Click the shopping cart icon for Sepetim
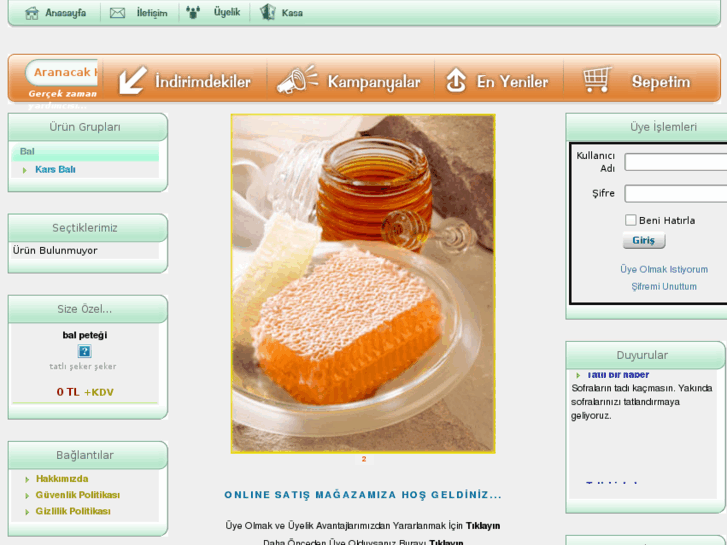The height and width of the screenshot is (545, 727). coord(597,79)
